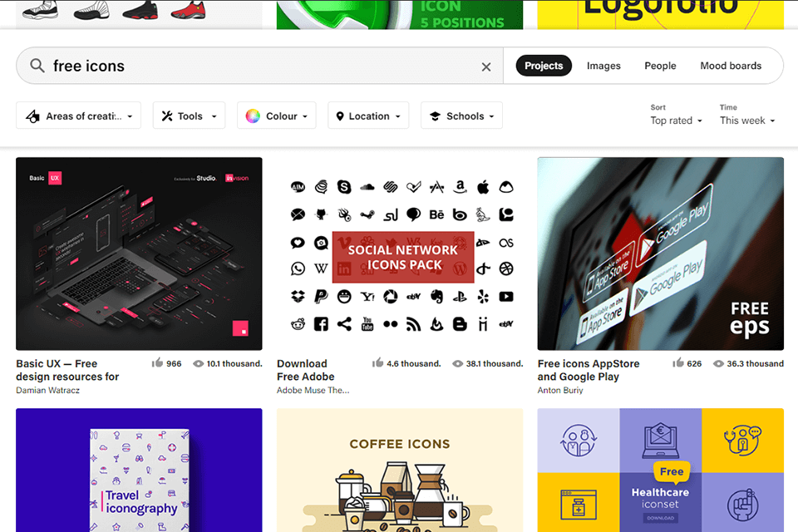The image size is (798, 532).
Task: Expand the Areas of creative fields filter
Action: coord(78,116)
